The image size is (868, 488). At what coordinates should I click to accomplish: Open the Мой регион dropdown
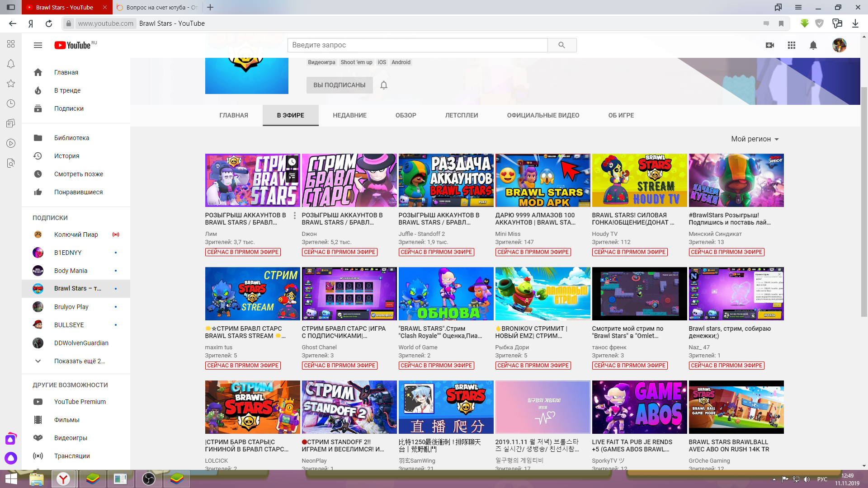tap(755, 139)
